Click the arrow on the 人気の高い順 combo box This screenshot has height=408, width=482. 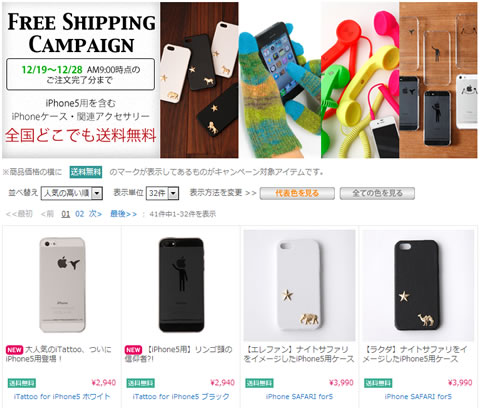coord(97,193)
